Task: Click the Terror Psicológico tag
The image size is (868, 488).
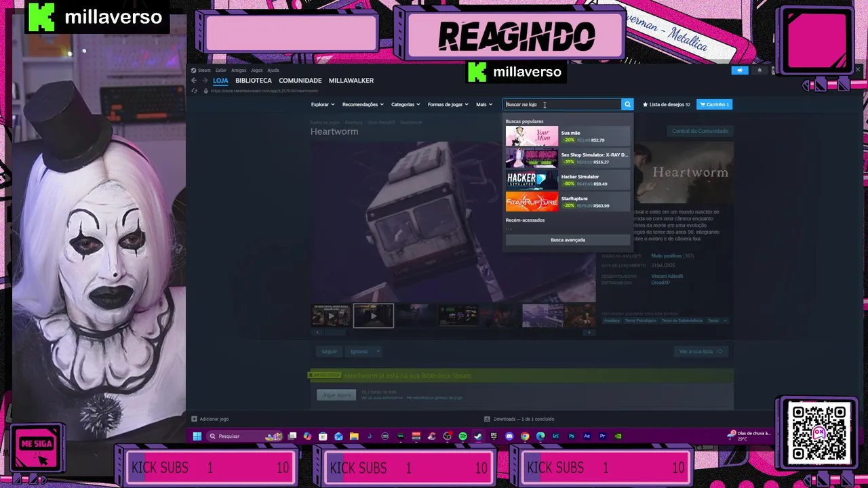Action: (641, 321)
